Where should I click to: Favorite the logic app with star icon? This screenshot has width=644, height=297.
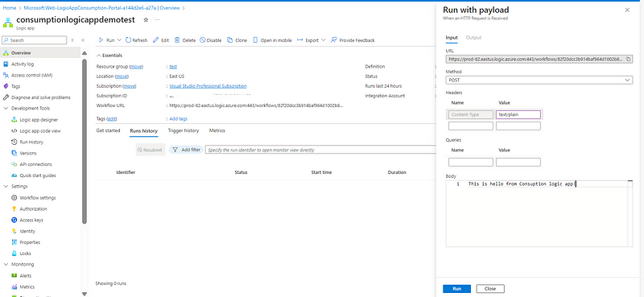click(x=146, y=19)
